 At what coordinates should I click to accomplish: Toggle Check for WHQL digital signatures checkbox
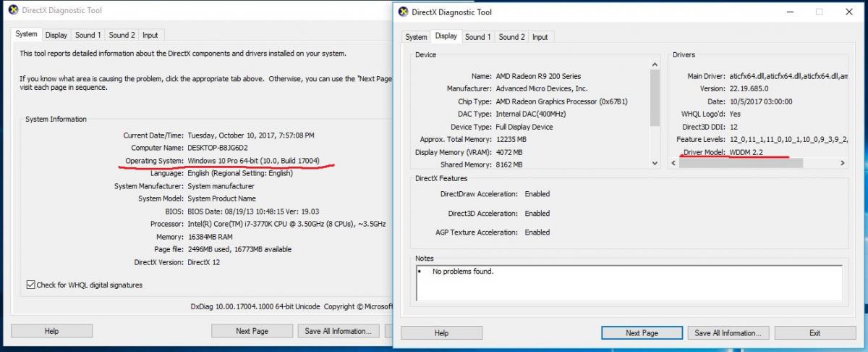click(x=30, y=285)
